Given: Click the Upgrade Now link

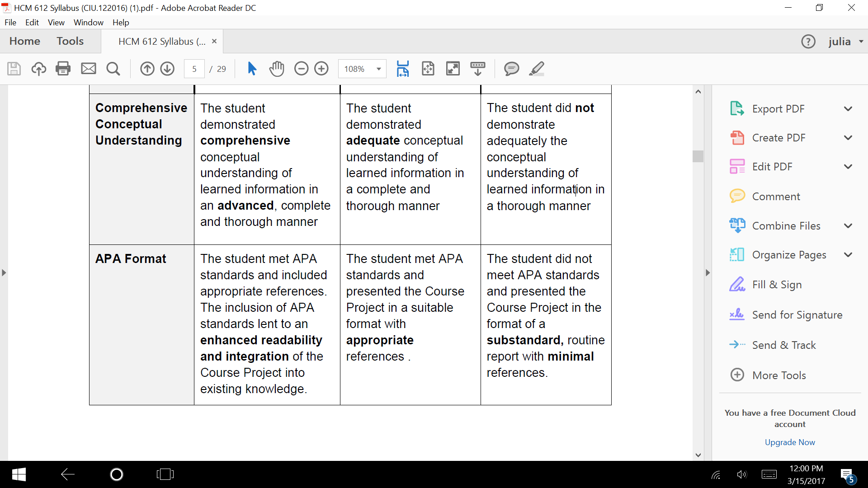Looking at the screenshot, I should [x=790, y=442].
